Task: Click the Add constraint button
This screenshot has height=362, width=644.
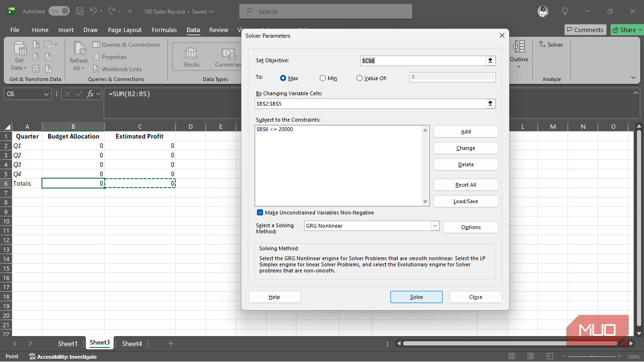Action: [466, 132]
